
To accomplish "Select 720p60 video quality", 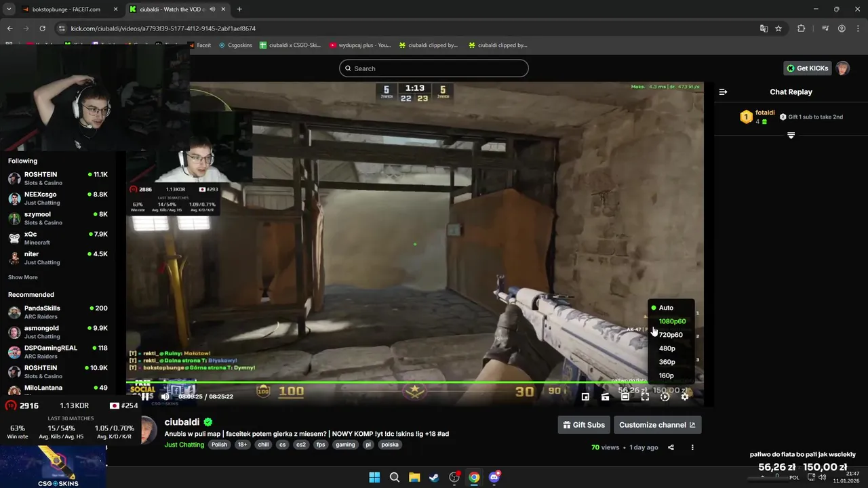I will click(671, 335).
